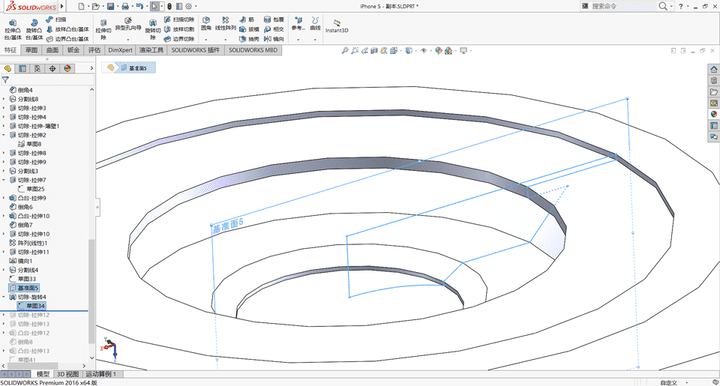The image size is (720, 386).
Task: Click the 线性阵列 linear pattern tool
Action: (x=225, y=24)
